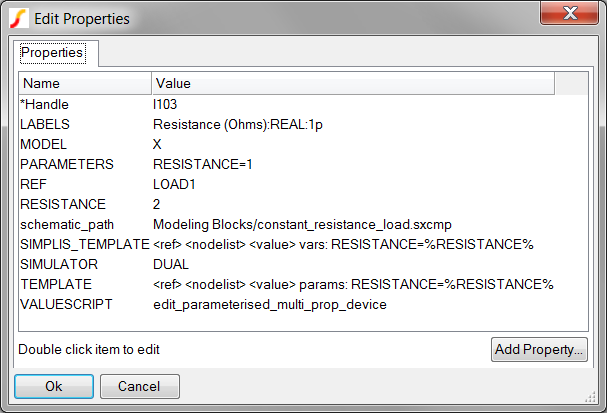The image size is (607, 413).
Task: Select the MODEL property row
Action: 303,144
